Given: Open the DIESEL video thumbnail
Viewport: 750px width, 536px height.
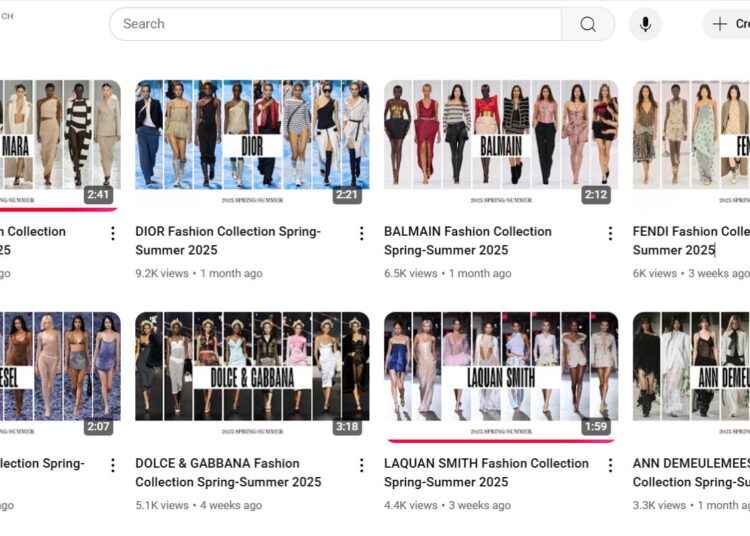Looking at the screenshot, I should point(60,377).
